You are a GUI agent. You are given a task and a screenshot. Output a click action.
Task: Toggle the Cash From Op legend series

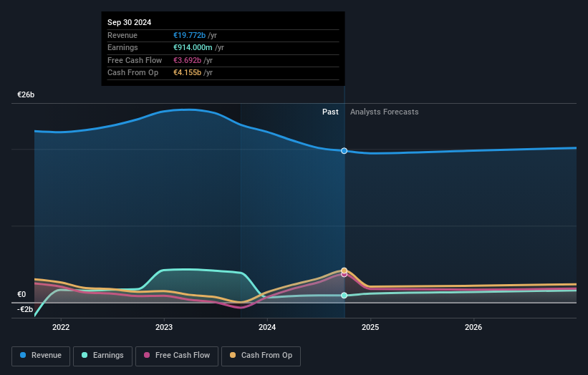pyautogui.click(x=261, y=356)
